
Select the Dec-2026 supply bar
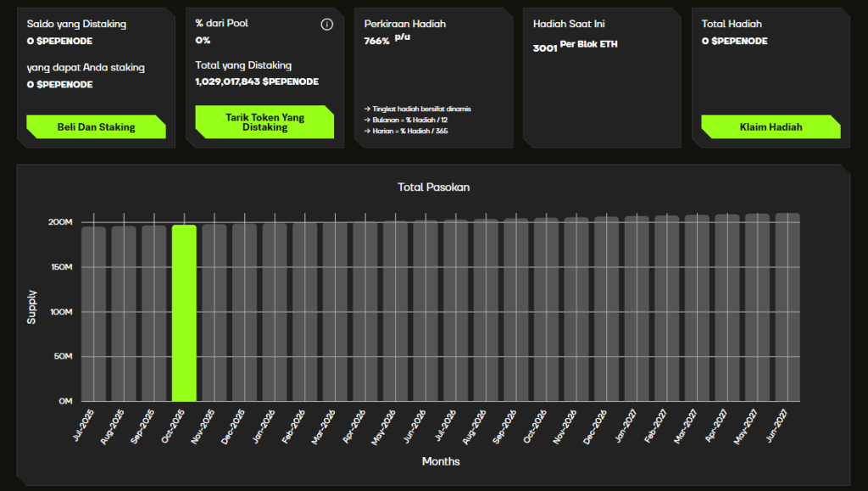tap(606, 309)
